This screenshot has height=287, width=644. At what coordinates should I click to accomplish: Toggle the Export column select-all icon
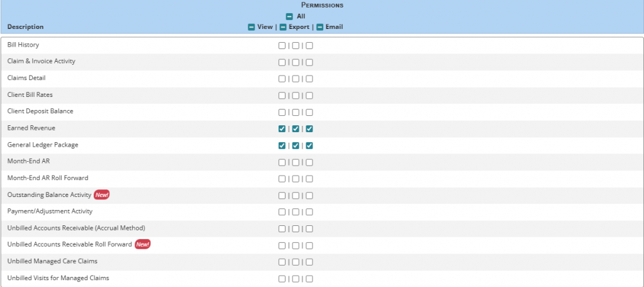pos(283,27)
